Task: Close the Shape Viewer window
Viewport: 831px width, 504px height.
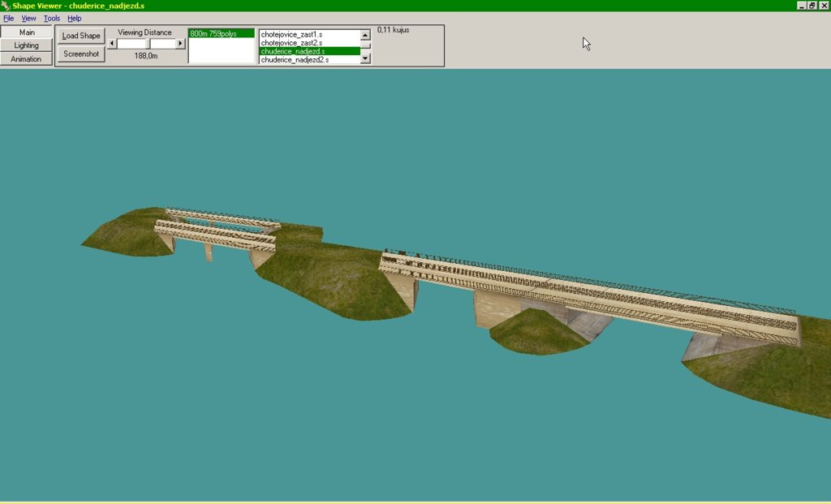Action: pyautogui.click(x=824, y=6)
